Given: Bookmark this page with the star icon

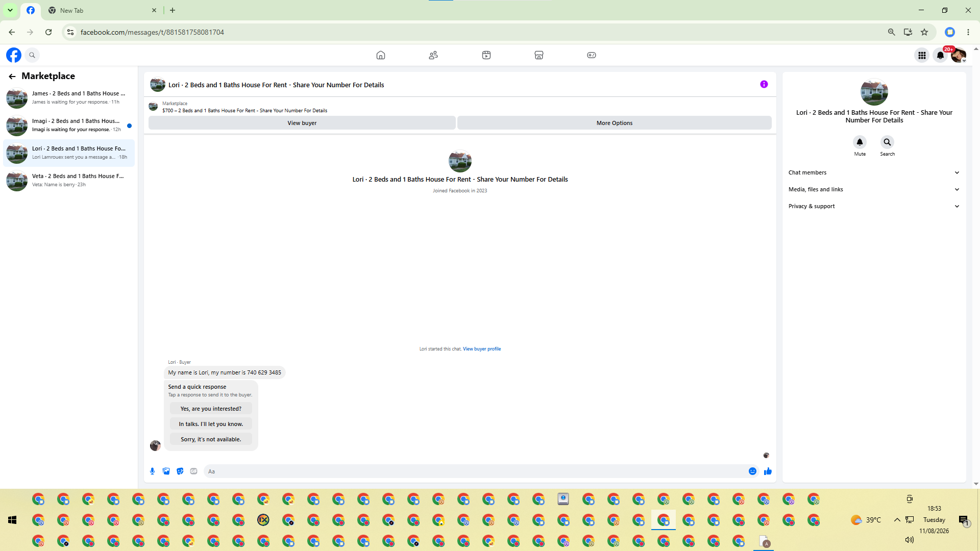Looking at the screenshot, I should [924, 32].
